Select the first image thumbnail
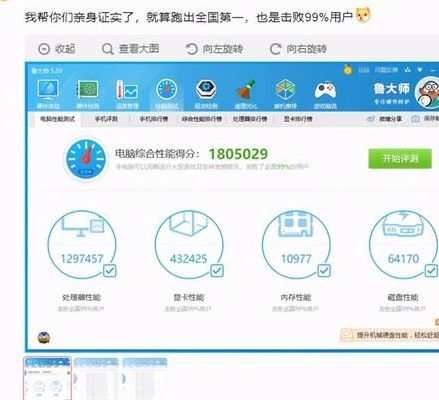This screenshot has height=400, width=439. (x=48, y=378)
